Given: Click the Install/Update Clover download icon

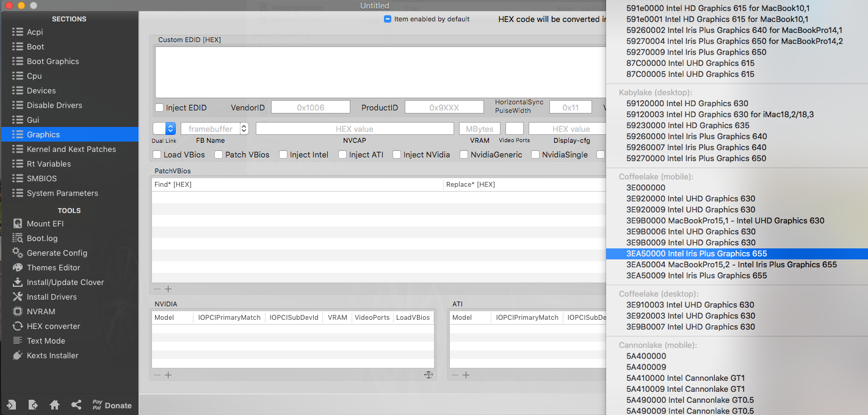Looking at the screenshot, I should coord(17,282).
